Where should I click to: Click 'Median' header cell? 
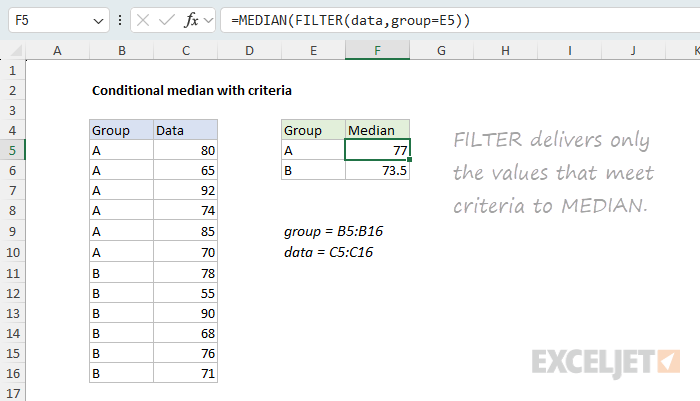click(377, 130)
